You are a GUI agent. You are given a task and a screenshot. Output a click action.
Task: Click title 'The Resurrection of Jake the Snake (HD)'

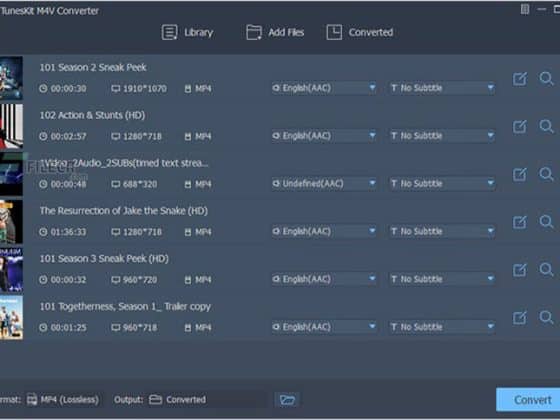124,211
